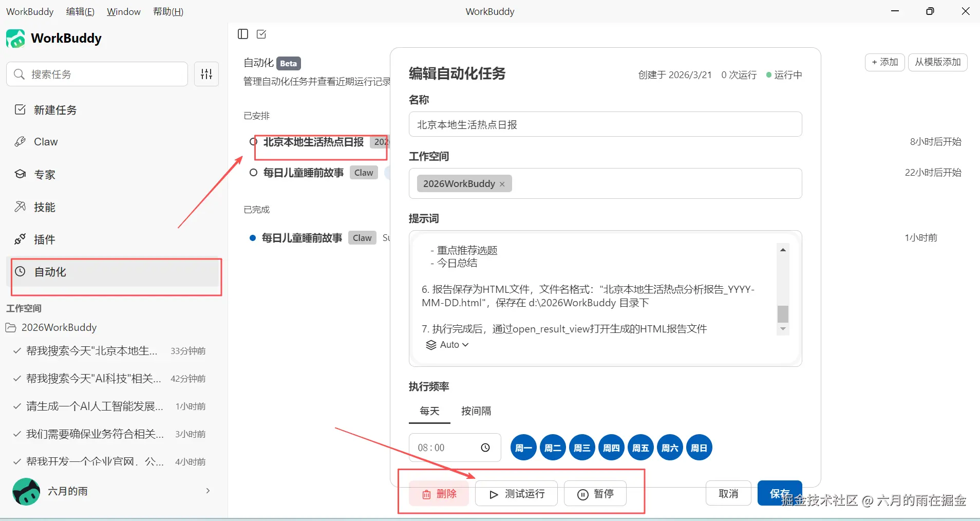
Task: Click the 名称 input field
Action: (606, 124)
